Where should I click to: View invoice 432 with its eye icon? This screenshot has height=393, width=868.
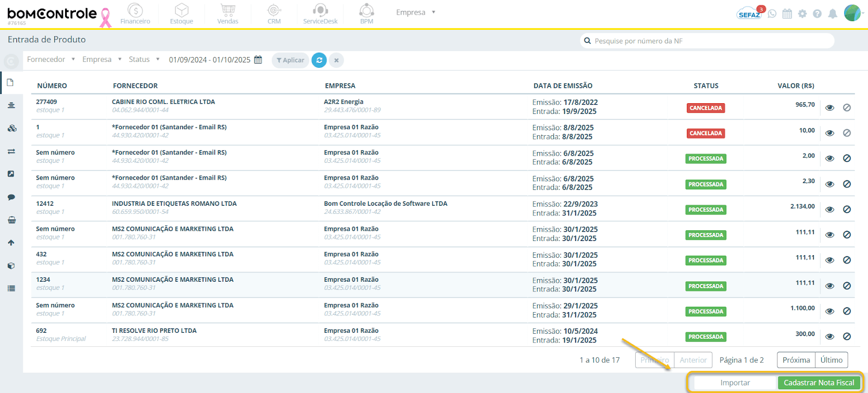[829, 260]
